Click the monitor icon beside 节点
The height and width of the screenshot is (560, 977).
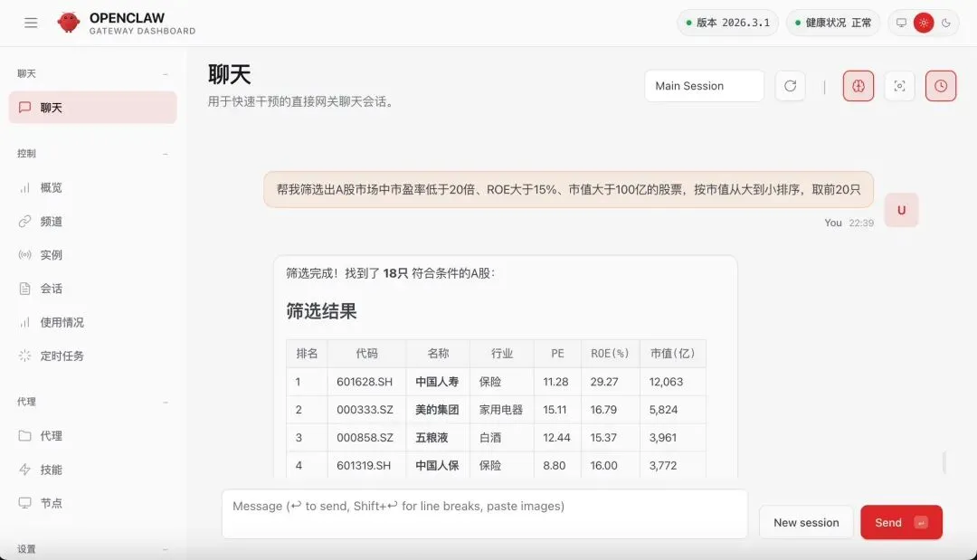[x=25, y=503]
